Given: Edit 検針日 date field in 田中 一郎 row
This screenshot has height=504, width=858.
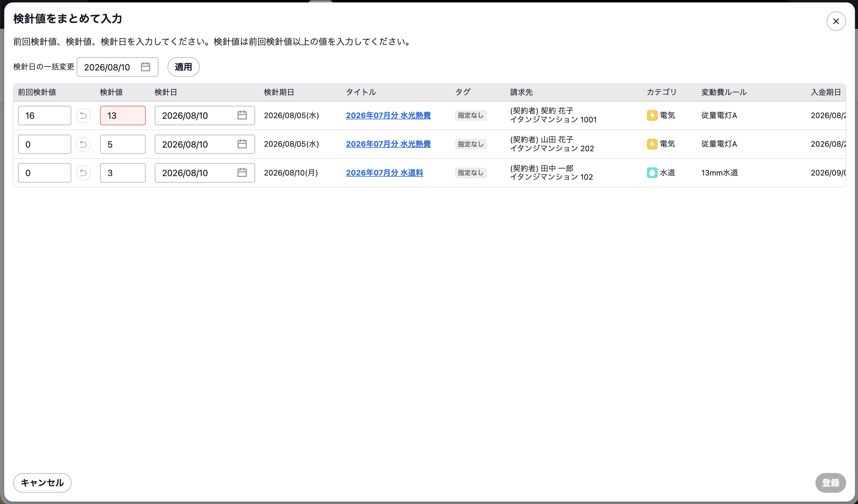Looking at the screenshot, I should [205, 173].
